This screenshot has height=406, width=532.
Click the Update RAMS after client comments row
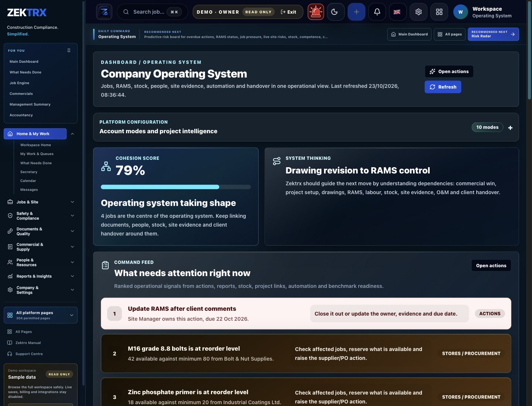[x=306, y=313]
